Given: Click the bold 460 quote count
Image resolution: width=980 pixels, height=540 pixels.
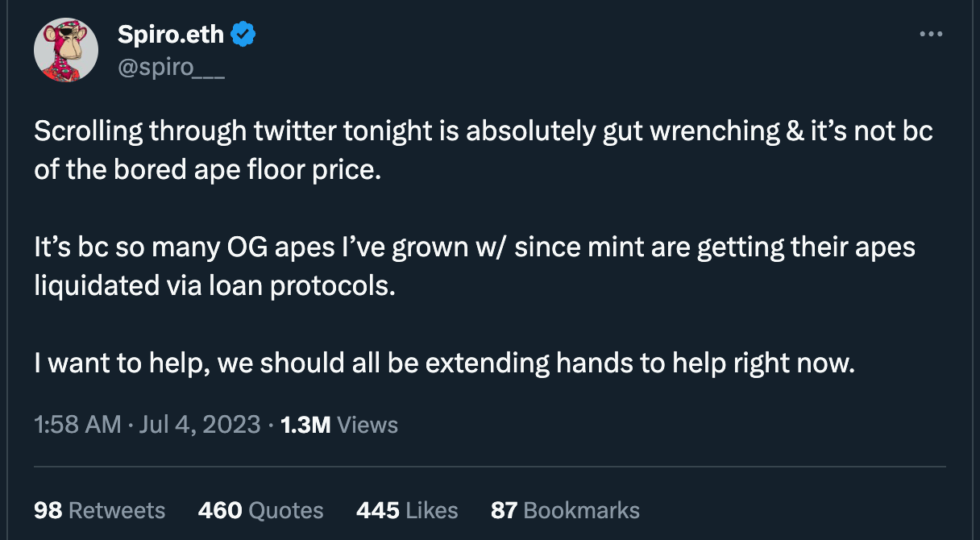Looking at the screenshot, I should [220, 510].
